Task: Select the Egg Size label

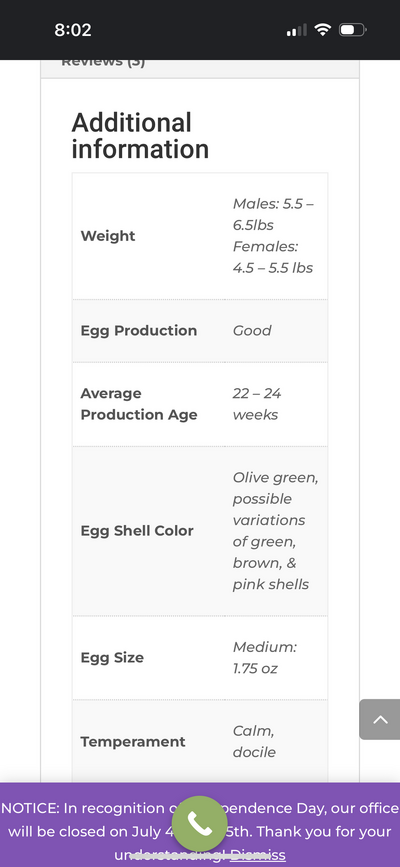Action: click(112, 658)
